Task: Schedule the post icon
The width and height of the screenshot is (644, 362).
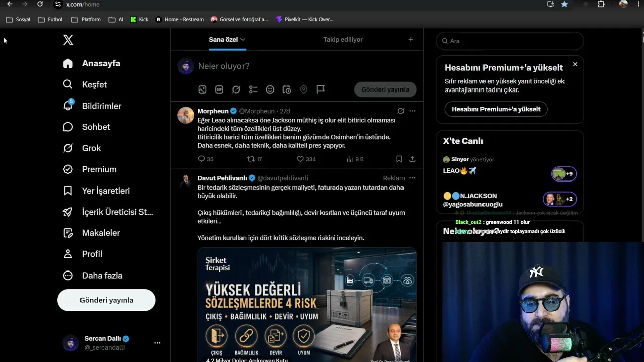Action: pyautogui.click(x=287, y=89)
